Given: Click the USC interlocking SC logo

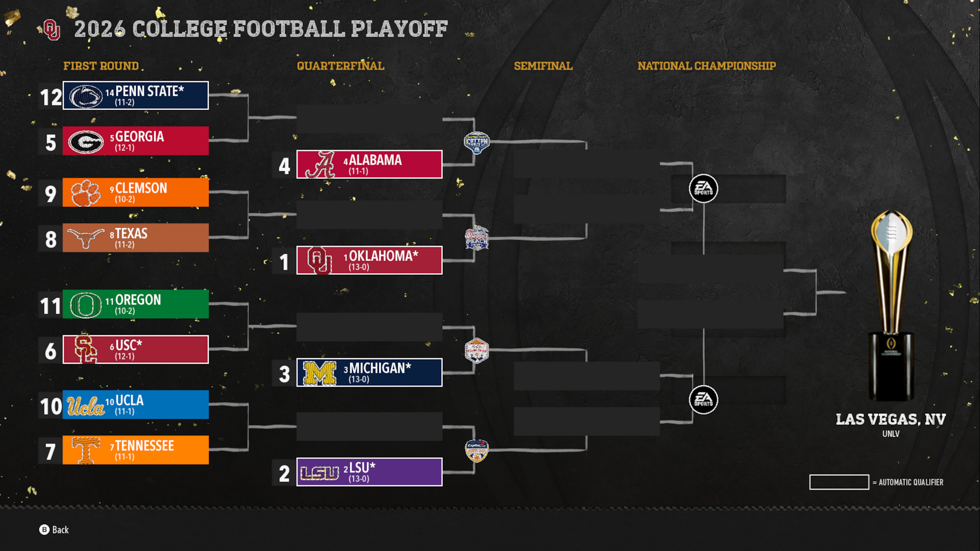Looking at the screenshot, I should (x=86, y=350).
